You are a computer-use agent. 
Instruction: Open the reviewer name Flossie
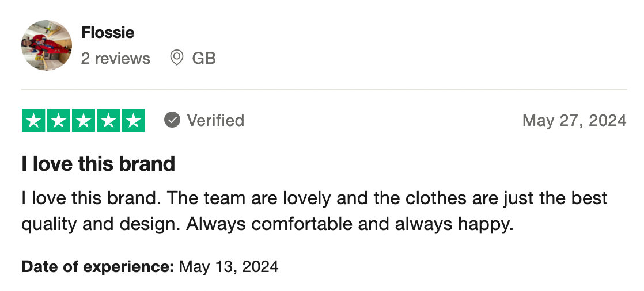[108, 33]
